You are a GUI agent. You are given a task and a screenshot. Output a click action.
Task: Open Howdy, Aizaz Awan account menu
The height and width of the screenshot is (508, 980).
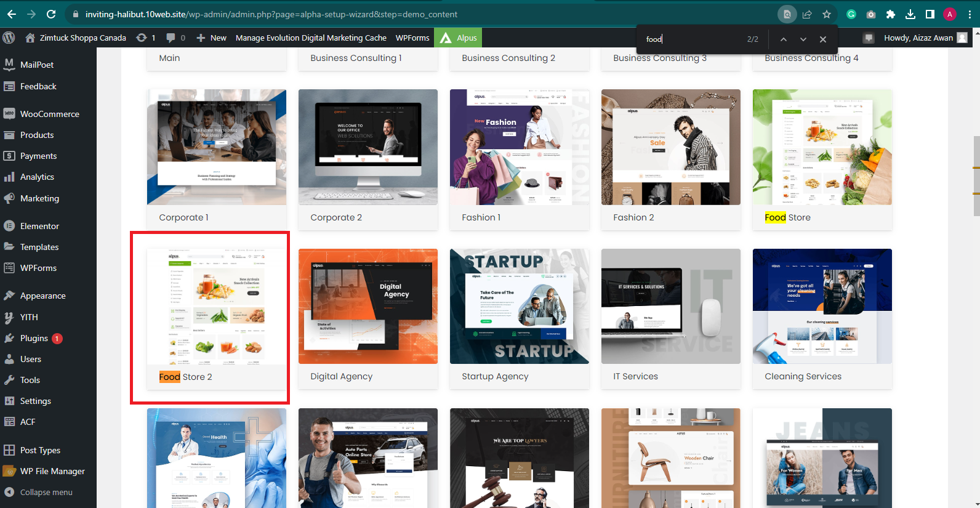click(x=925, y=38)
